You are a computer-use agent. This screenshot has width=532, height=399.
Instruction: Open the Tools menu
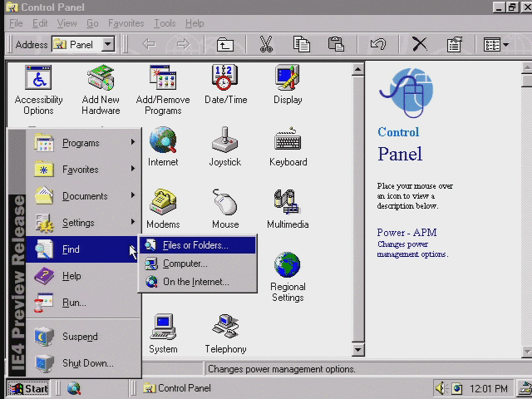coord(165,23)
